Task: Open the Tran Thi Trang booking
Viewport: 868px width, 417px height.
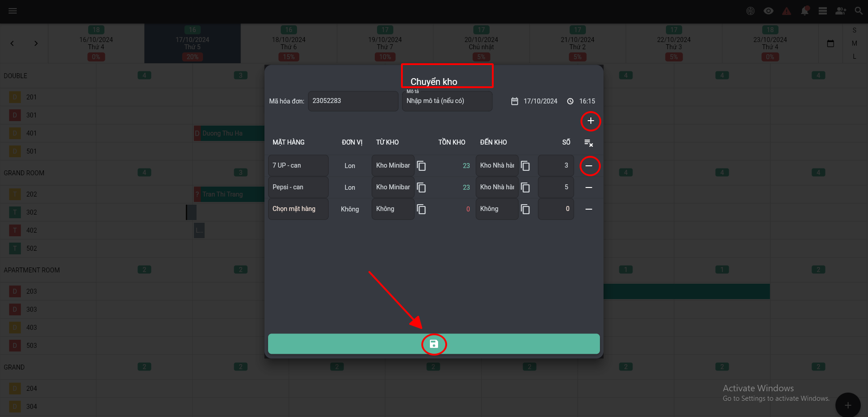Action: 229,194
